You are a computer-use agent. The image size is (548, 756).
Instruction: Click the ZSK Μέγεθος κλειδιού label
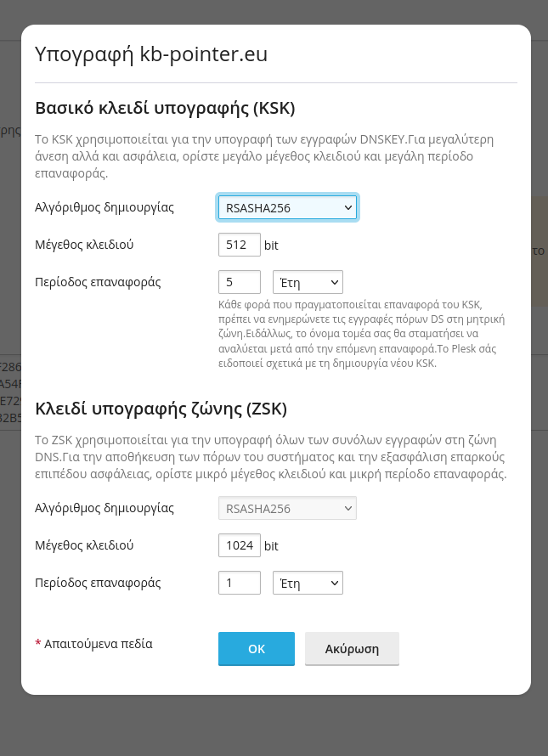click(84, 545)
